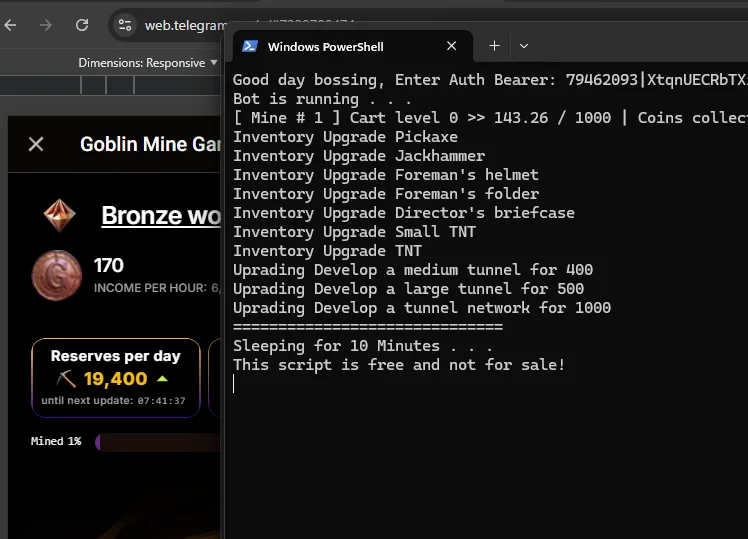Screen dimensions: 748x539
Task: Go back in the browser
Action: tap(10, 25)
